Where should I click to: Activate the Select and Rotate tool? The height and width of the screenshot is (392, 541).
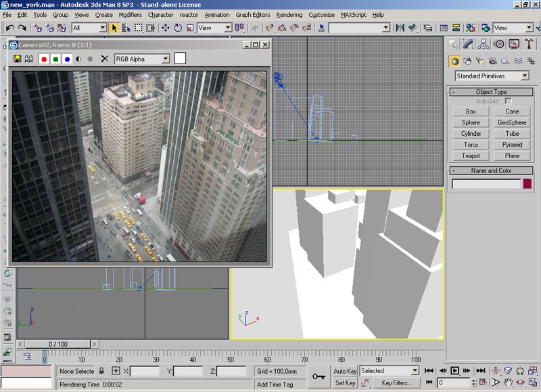178,28
